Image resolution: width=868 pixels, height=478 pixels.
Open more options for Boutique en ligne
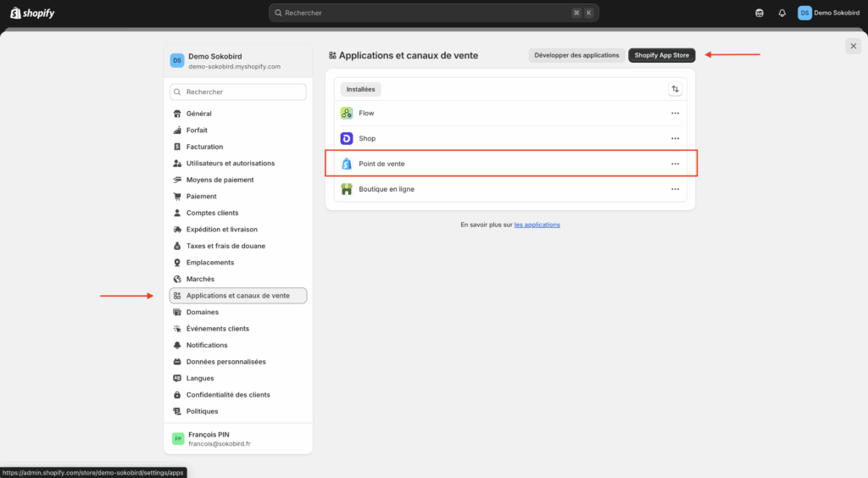(675, 189)
